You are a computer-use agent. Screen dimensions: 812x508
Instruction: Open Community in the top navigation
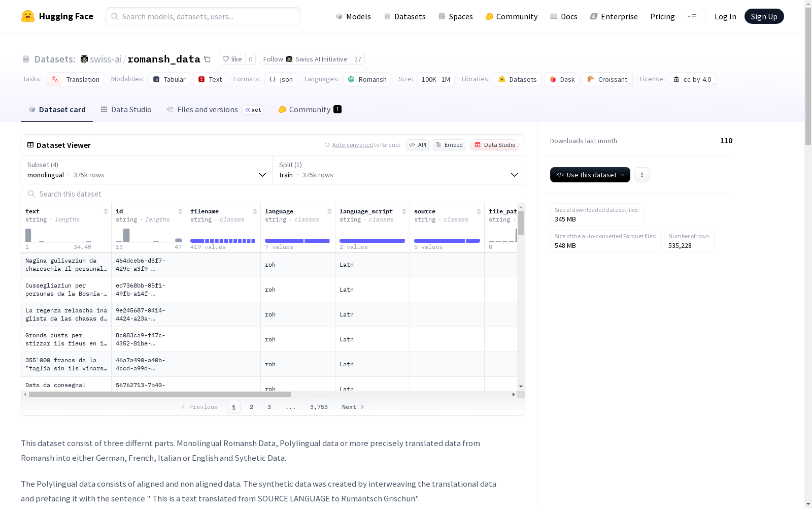pos(512,16)
